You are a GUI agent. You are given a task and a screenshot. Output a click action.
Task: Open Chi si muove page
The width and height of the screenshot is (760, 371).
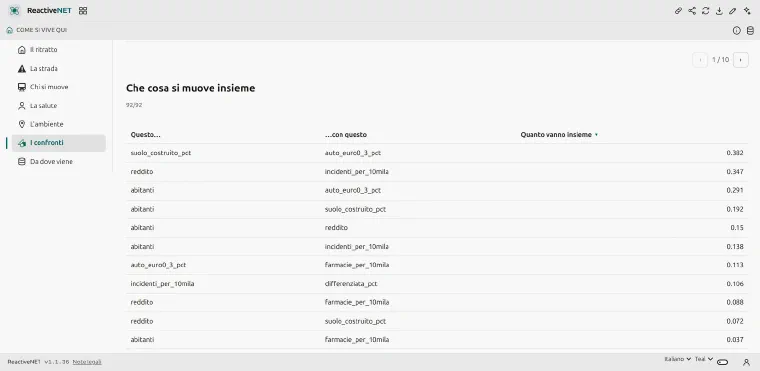(59, 87)
